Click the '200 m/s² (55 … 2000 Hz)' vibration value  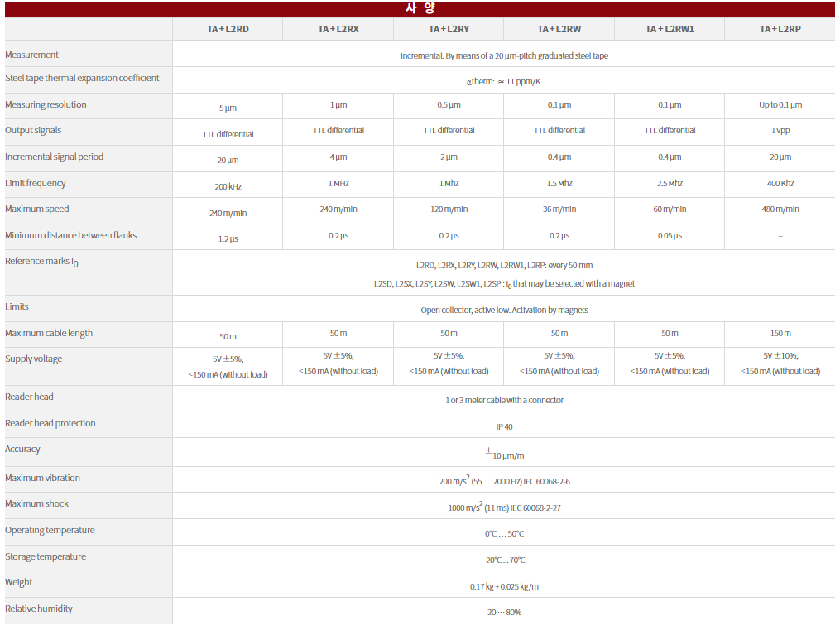[x=504, y=480]
